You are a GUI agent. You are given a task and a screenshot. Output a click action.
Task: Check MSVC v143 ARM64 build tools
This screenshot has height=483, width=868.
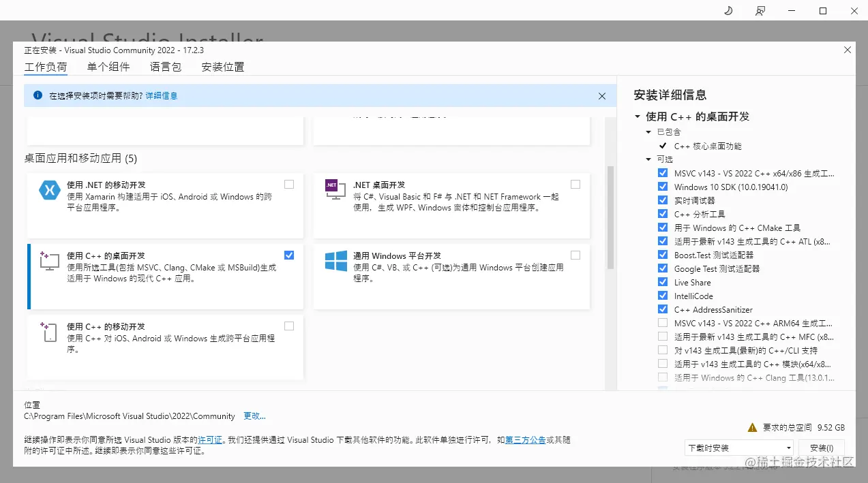coord(663,323)
